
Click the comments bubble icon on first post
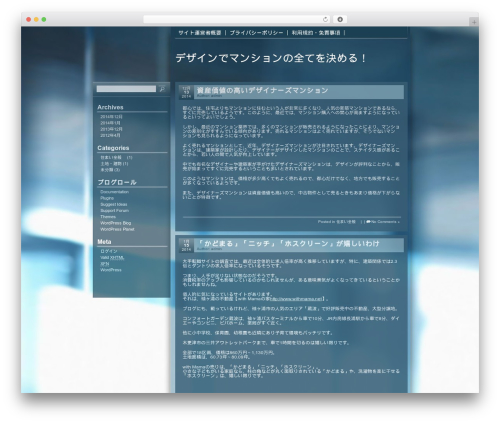click(368, 222)
